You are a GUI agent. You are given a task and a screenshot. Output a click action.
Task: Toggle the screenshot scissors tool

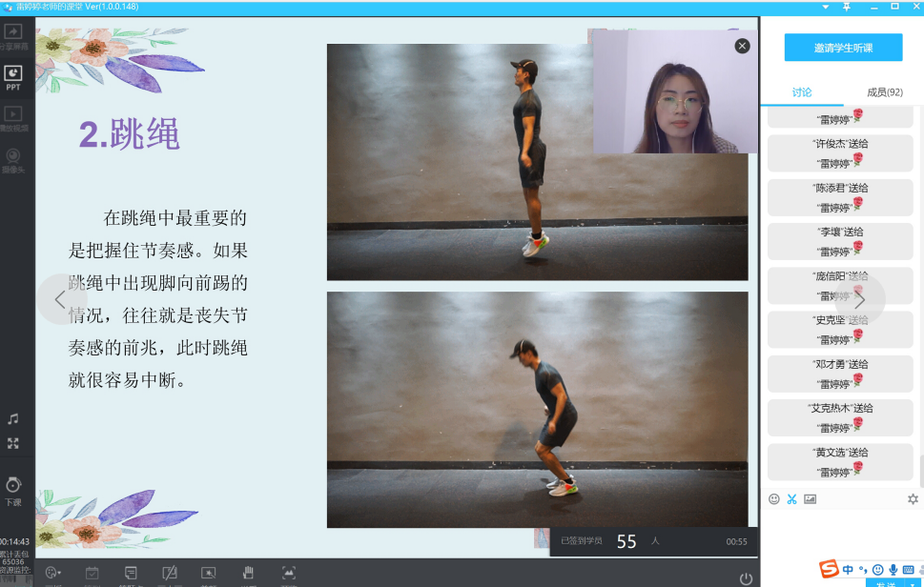pyautogui.click(x=791, y=498)
